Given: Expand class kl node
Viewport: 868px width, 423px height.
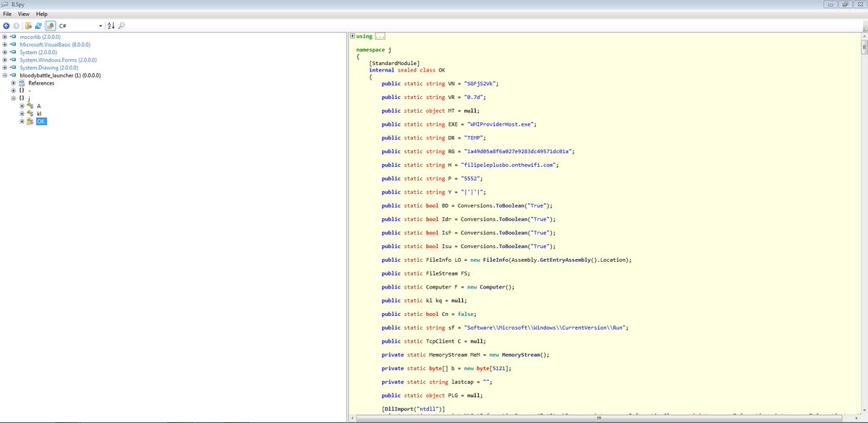Looking at the screenshot, I should (x=22, y=114).
